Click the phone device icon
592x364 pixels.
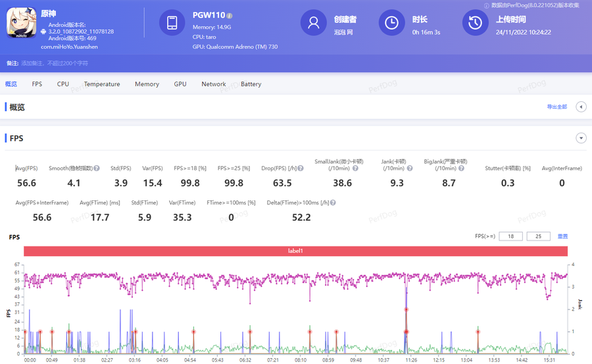click(x=172, y=23)
